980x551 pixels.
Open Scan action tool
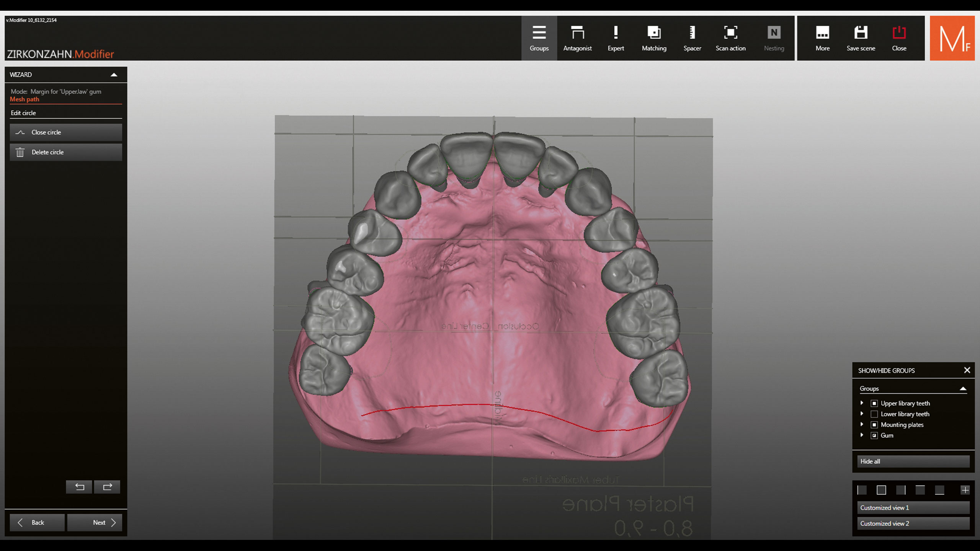click(730, 38)
